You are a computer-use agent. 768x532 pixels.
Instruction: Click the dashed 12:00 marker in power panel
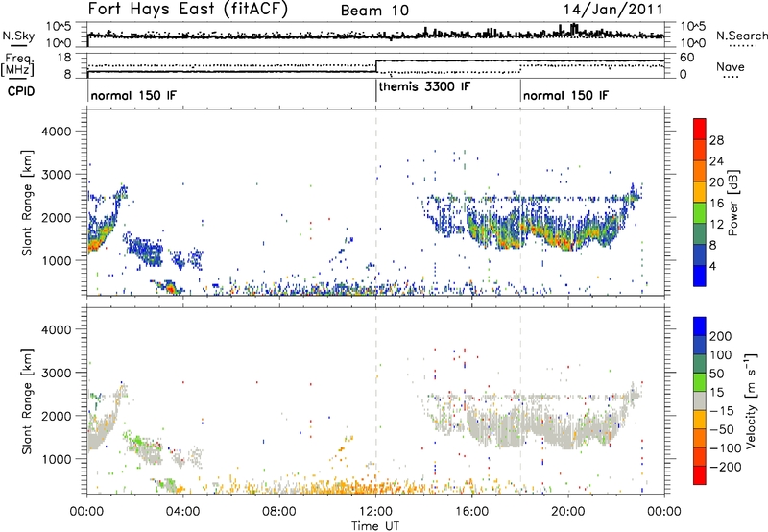coord(375,203)
